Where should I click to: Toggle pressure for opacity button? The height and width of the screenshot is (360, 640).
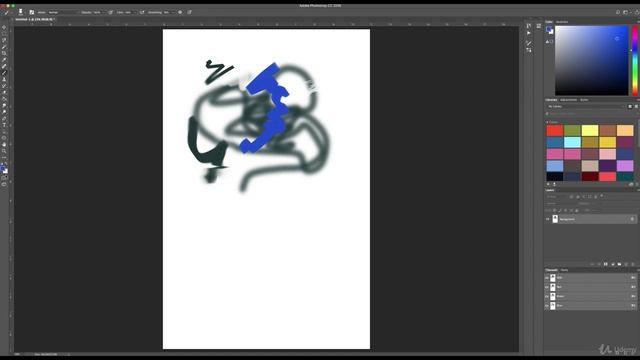[x=111, y=12]
